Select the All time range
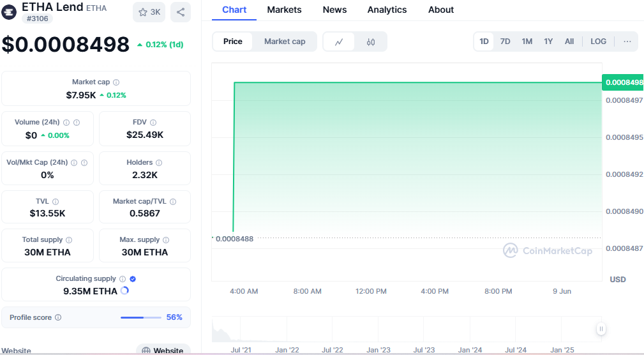644x355 pixels. click(569, 42)
